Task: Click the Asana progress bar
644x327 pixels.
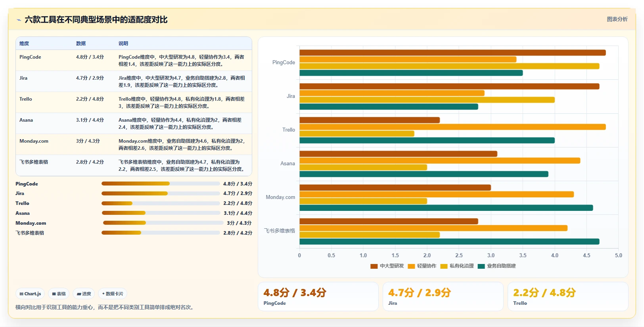Action: coord(161,213)
